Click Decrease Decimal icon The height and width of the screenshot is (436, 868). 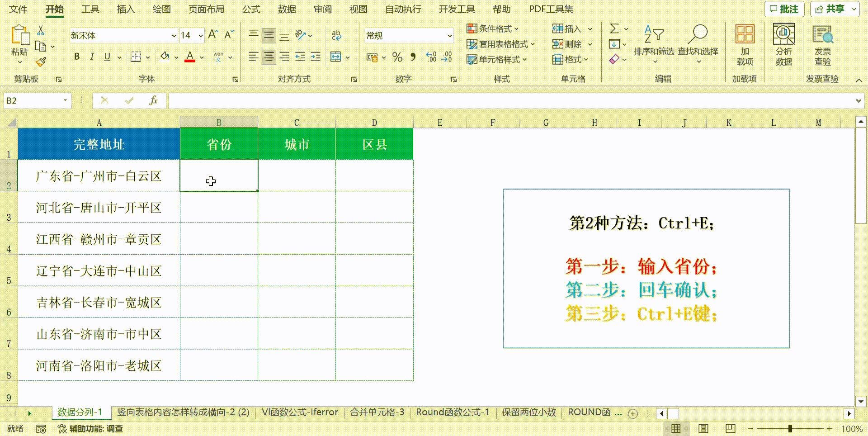coord(447,57)
